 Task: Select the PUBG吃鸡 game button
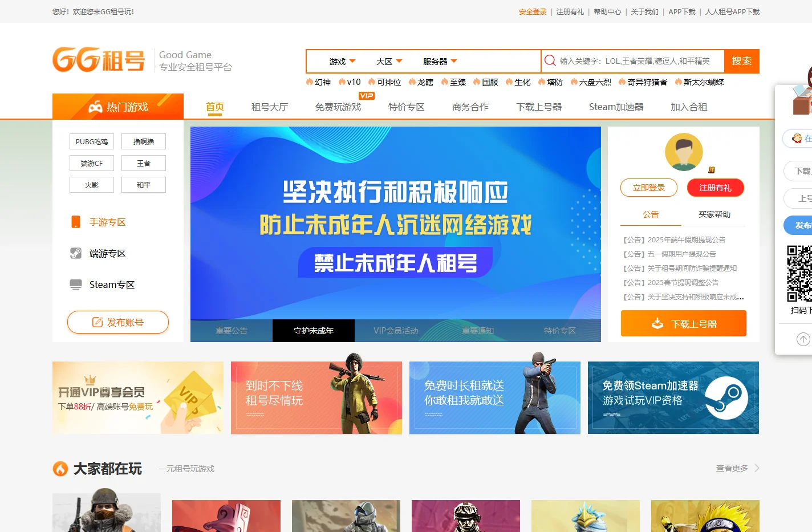pos(92,141)
